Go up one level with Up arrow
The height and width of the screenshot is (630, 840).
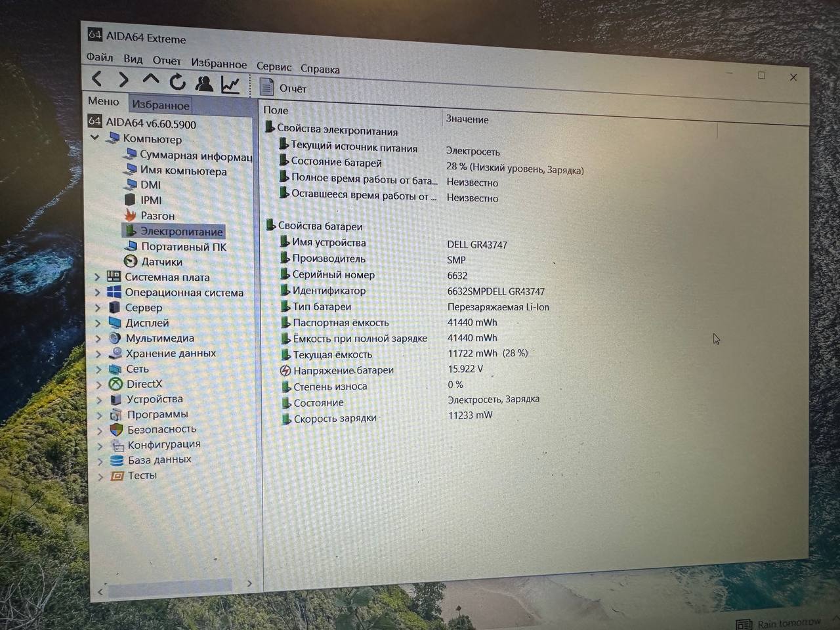150,80
